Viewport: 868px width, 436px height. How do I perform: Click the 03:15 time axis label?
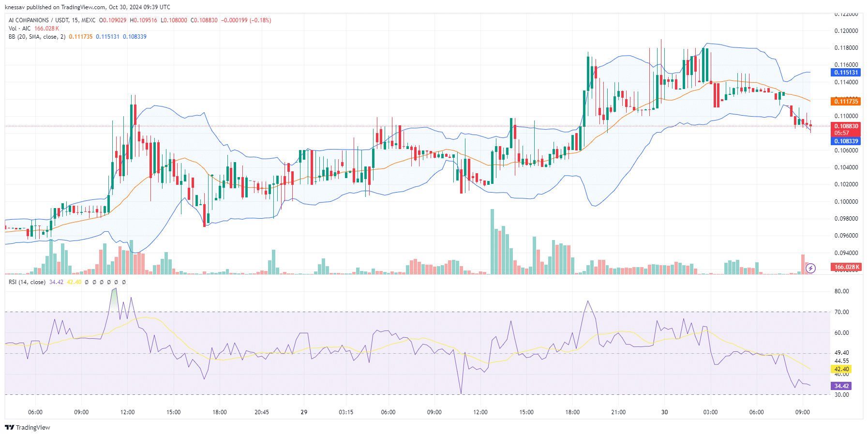pos(346,412)
